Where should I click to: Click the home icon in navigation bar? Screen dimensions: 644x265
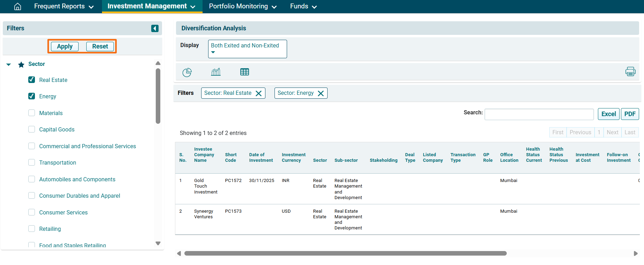(17, 7)
